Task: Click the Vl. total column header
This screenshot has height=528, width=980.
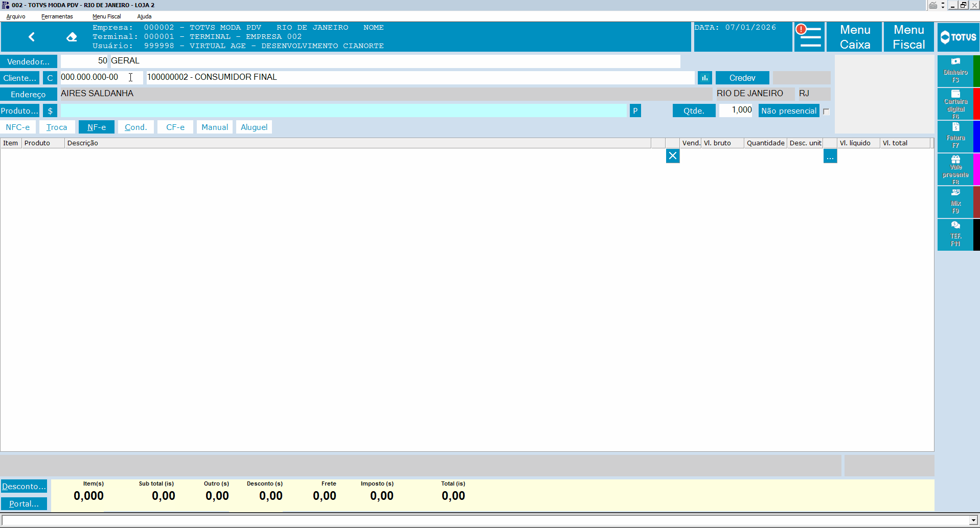Action: pos(905,143)
